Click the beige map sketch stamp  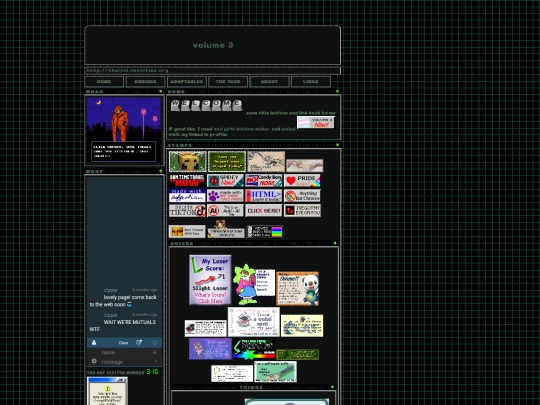point(266,161)
